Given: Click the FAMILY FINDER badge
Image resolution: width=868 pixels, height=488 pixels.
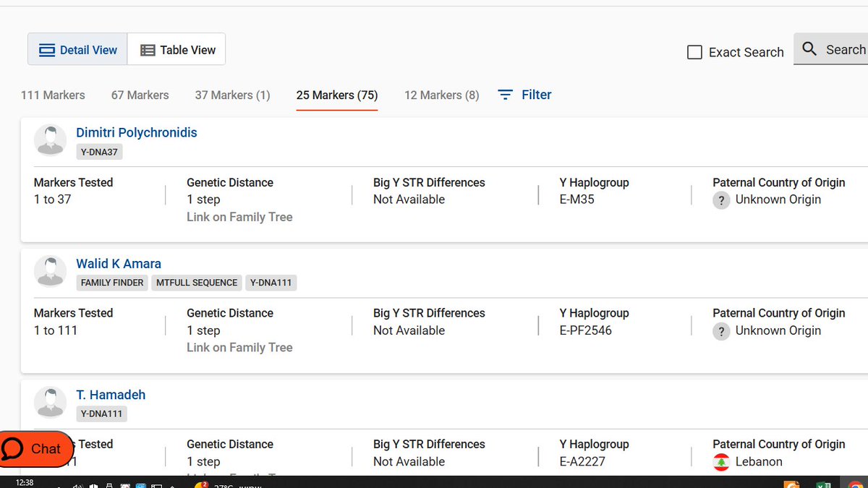Looking at the screenshot, I should pos(112,283).
